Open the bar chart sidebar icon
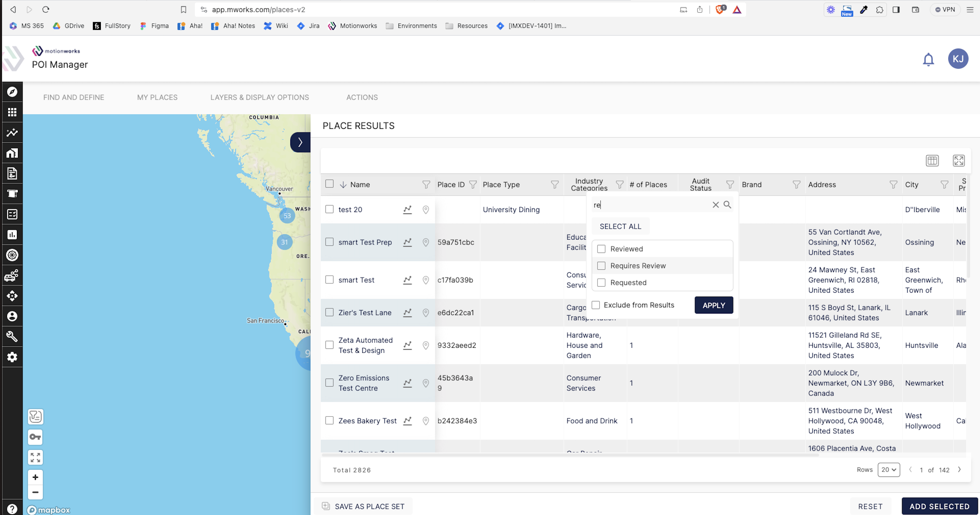 click(x=12, y=235)
